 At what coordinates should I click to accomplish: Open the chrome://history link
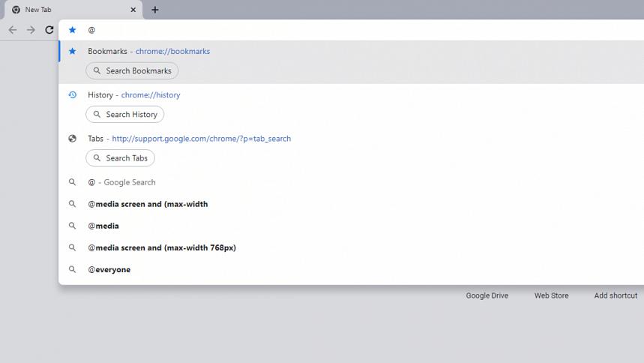click(x=151, y=95)
